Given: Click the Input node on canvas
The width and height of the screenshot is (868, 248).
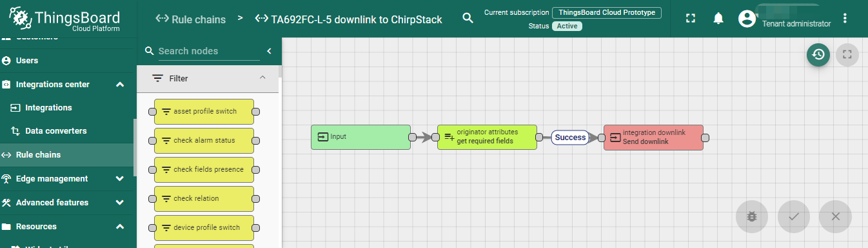Looking at the screenshot, I should tap(360, 137).
